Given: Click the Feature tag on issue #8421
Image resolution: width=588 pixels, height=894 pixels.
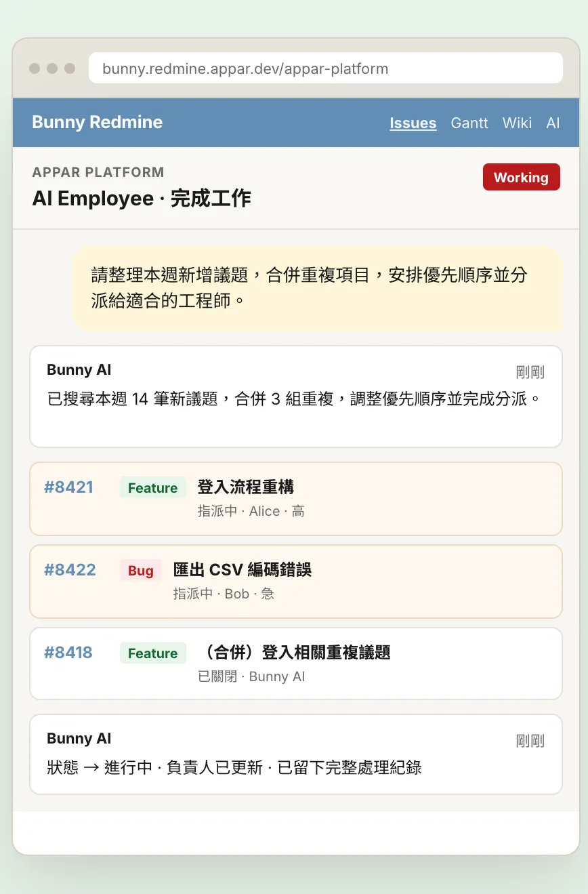Looking at the screenshot, I should [153, 488].
